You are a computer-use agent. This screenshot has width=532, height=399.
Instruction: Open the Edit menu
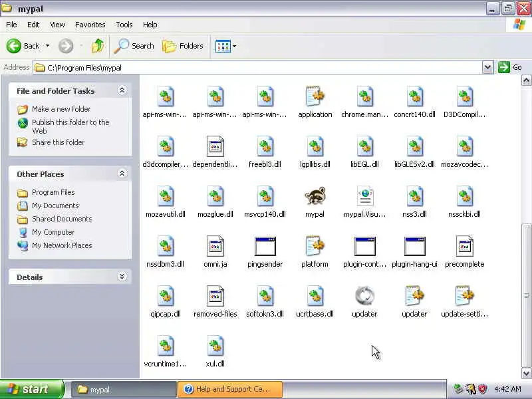coord(33,25)
